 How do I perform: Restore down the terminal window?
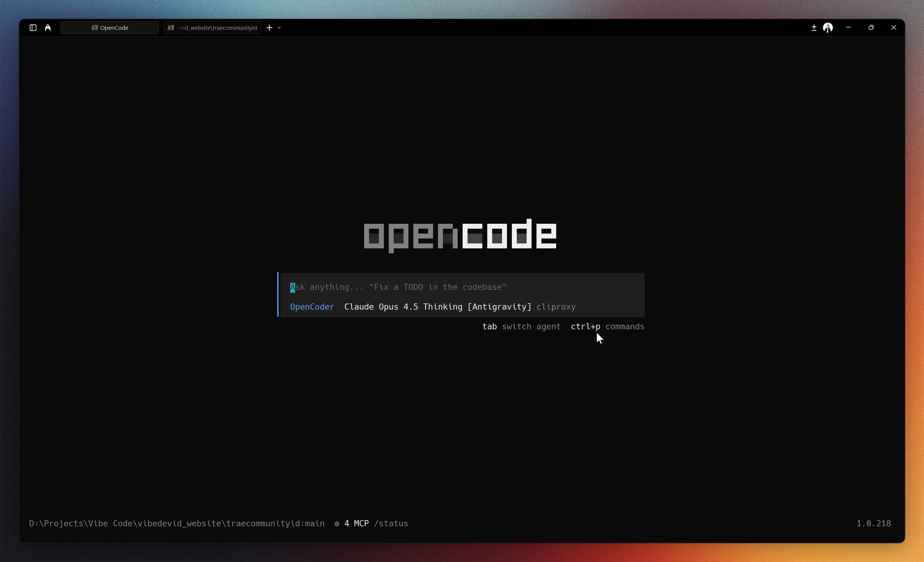click(871, 28)
